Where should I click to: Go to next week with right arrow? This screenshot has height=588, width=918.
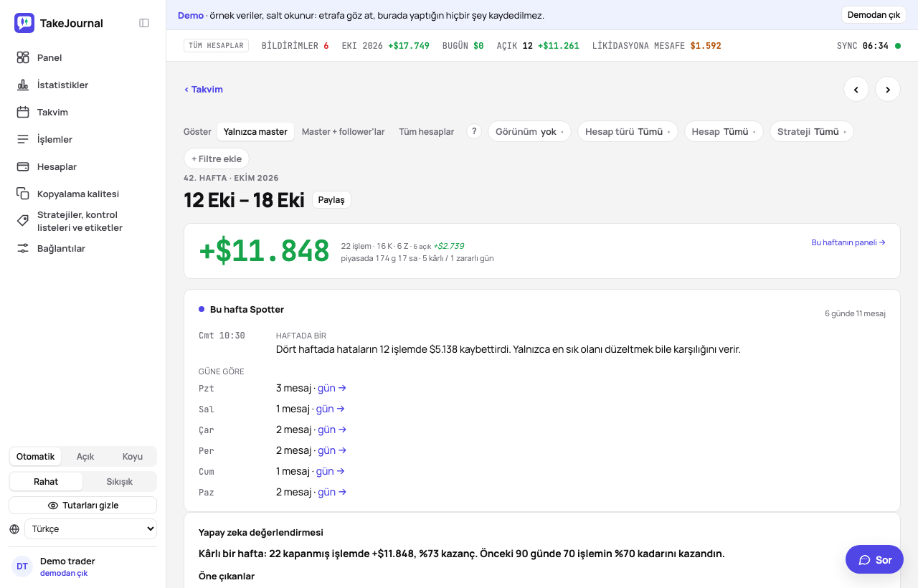[888, 89]
